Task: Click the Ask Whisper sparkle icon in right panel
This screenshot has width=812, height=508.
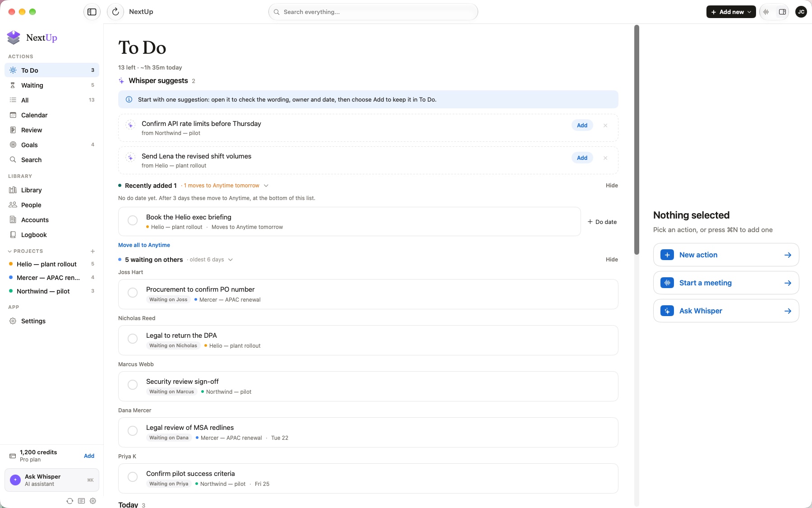Action: tap(667, 311)
